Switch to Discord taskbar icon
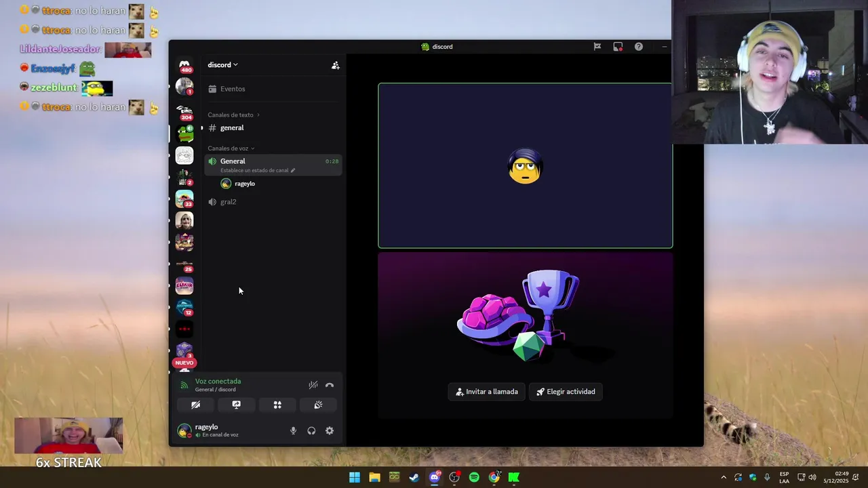 pos(435,477)
